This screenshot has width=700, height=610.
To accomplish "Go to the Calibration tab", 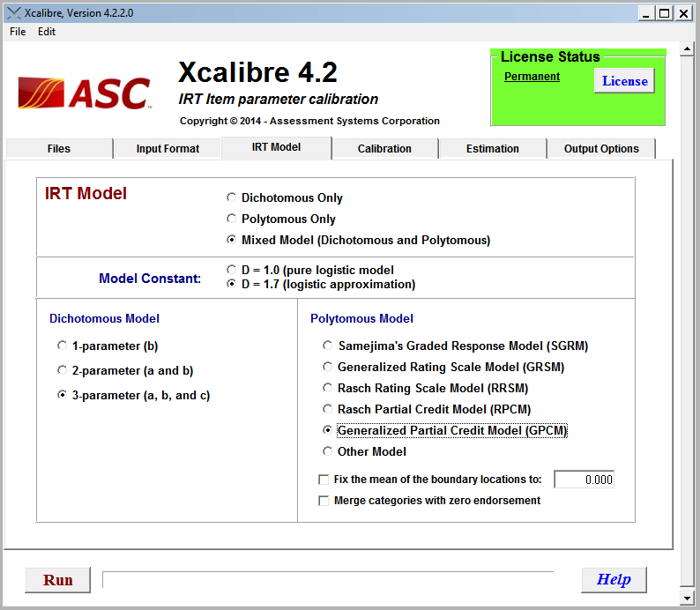I will [x=384, y=149].
